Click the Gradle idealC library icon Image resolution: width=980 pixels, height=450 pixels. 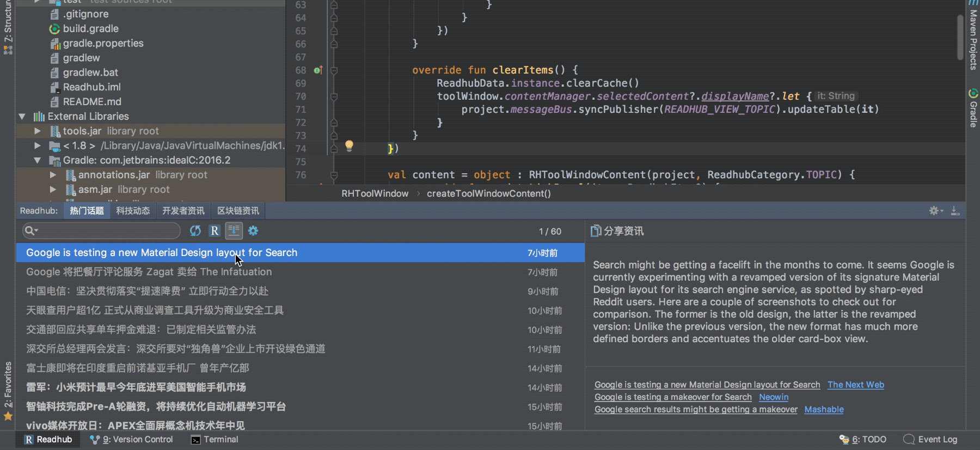click(54, 161)
